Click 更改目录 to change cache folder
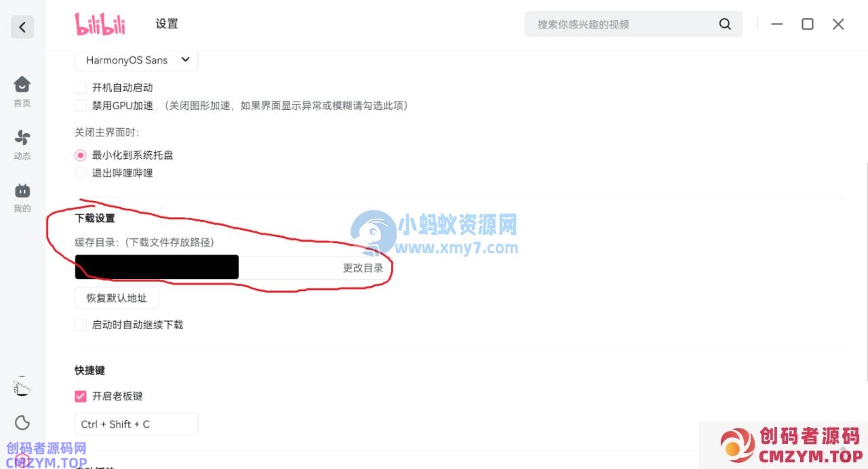 (363, 268)
